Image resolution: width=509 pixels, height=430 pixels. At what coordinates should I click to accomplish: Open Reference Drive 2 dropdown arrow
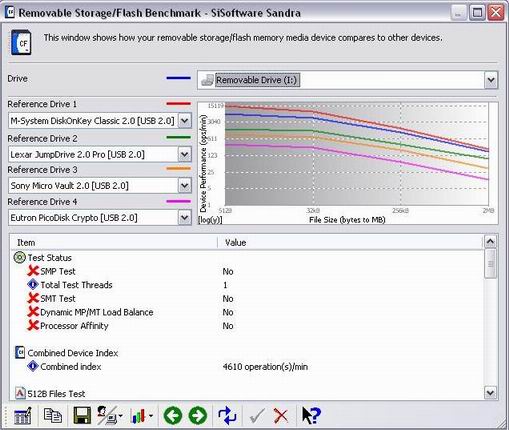pos(185,154)
